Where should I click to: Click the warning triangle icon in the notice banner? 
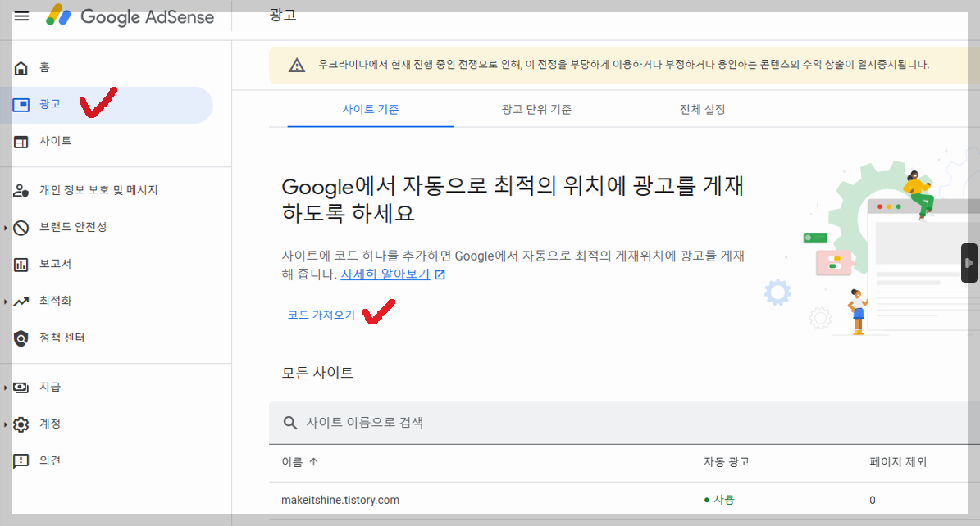point(297,65)
